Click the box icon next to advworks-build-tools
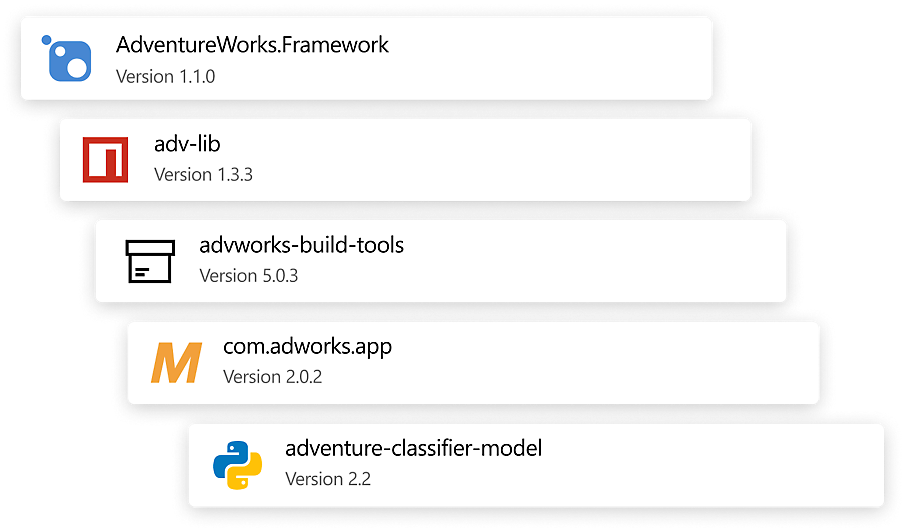 tap(150, 260)
